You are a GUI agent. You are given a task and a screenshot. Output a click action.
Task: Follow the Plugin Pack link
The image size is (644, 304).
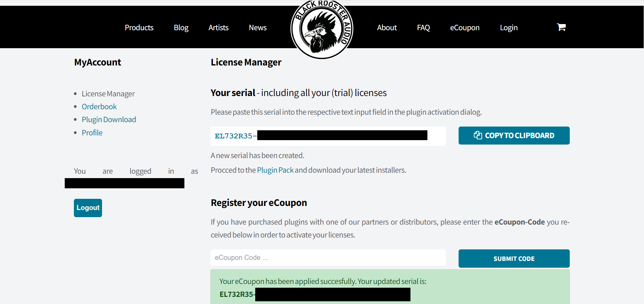click(x=275, y=170)
